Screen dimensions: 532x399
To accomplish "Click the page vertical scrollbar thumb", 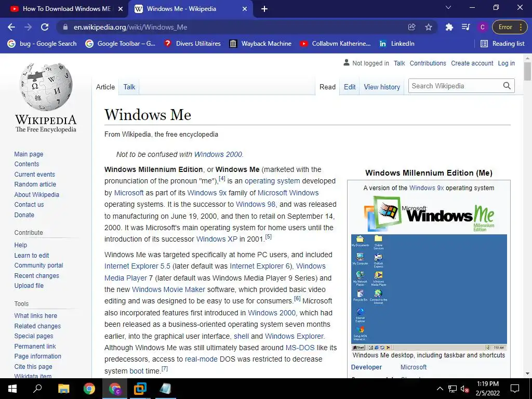I will [527, 71].
